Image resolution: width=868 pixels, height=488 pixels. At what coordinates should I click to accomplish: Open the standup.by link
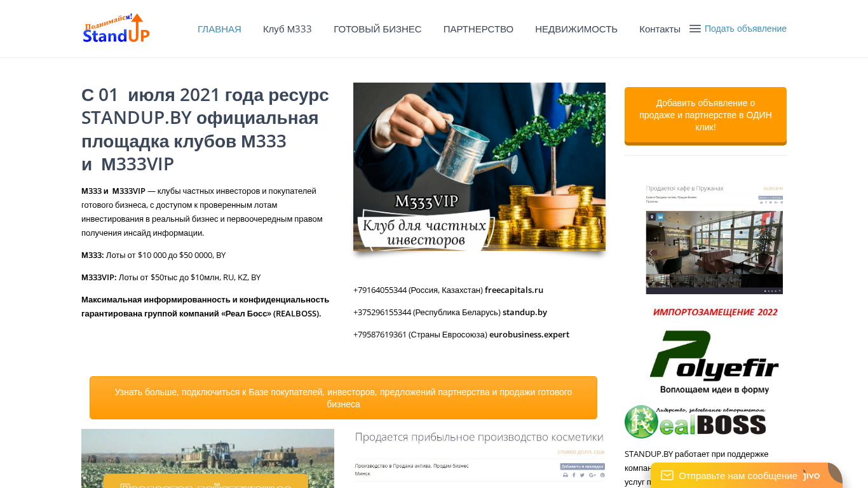point(525,312)
